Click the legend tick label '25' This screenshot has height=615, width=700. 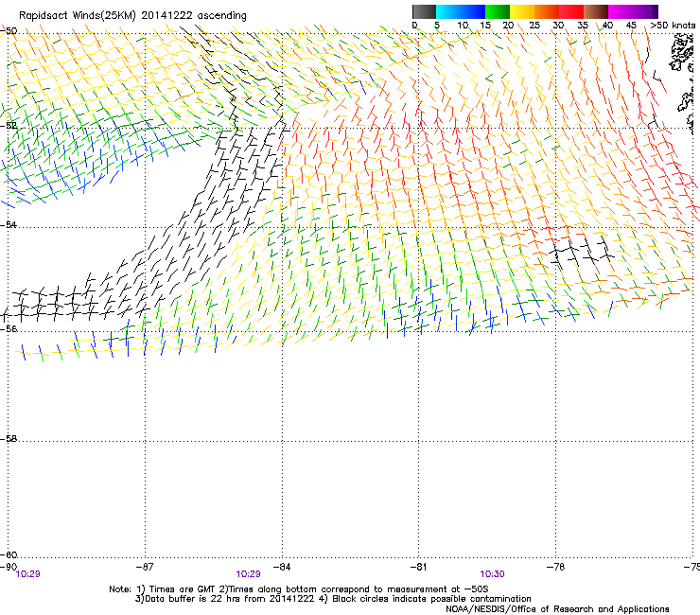click(534, 26)
